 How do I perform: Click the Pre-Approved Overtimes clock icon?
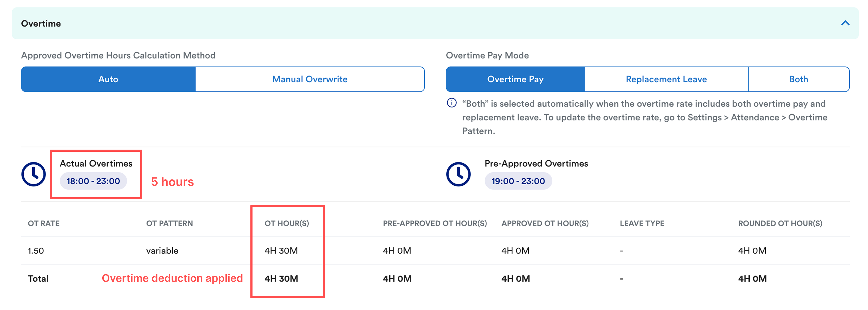pos(458,174)
